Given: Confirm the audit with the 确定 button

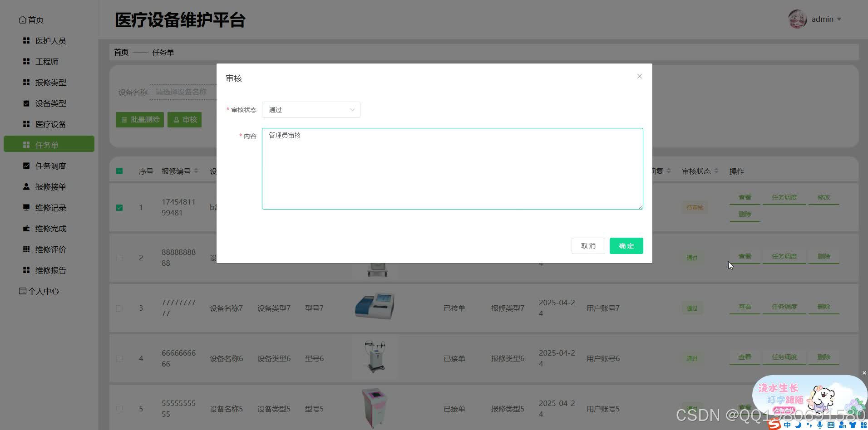Looking at the screenshot, I should pos(626,245).
